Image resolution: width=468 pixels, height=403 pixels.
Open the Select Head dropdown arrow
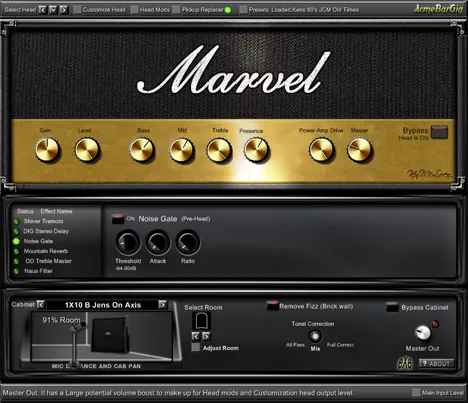(53, 10)
